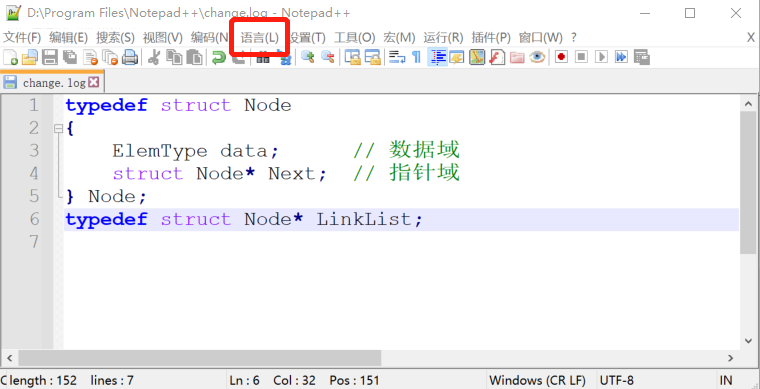760x389 pixels.
Task: Open the 视图(V) menu
Action: 162,37
